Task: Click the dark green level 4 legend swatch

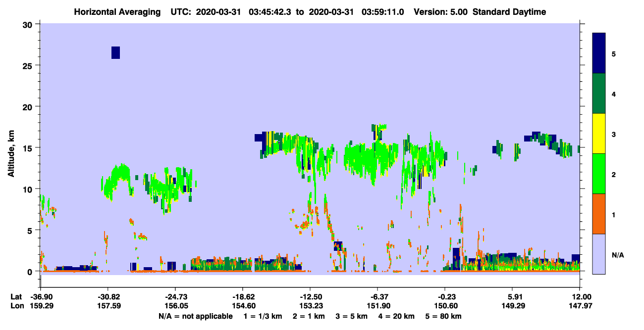Action: coord(599,94)
